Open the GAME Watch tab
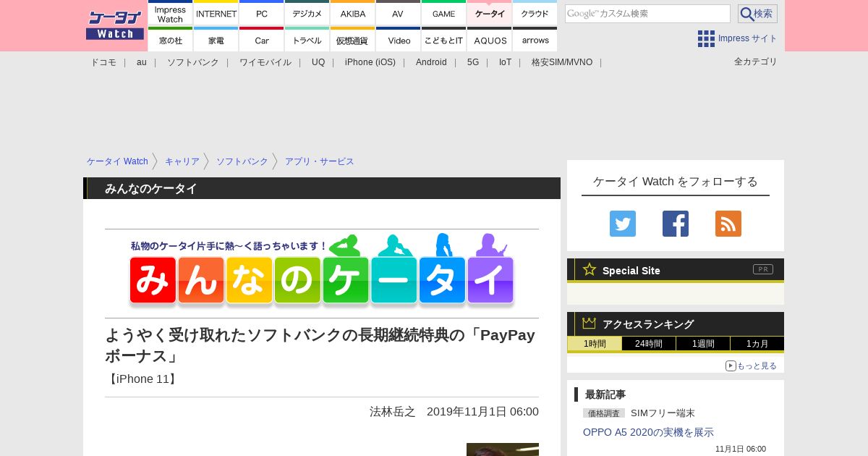The width and height of the screenshot is (868, 456). (443, 13)
